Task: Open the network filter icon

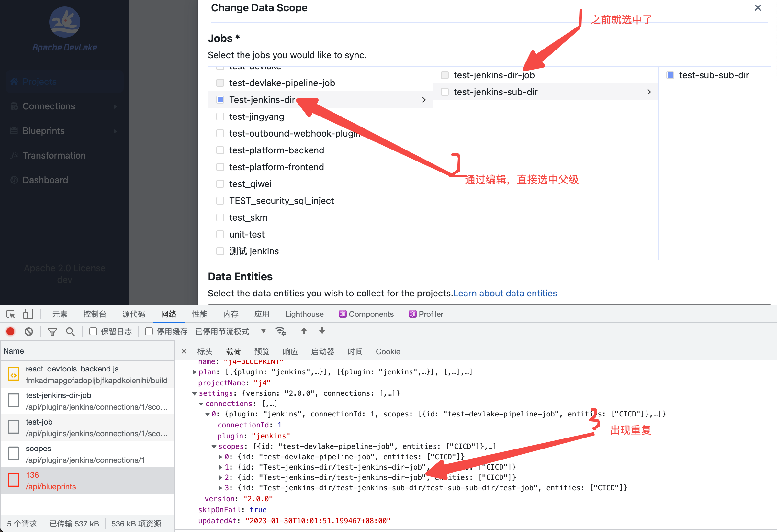Action: tap(52, 331)
